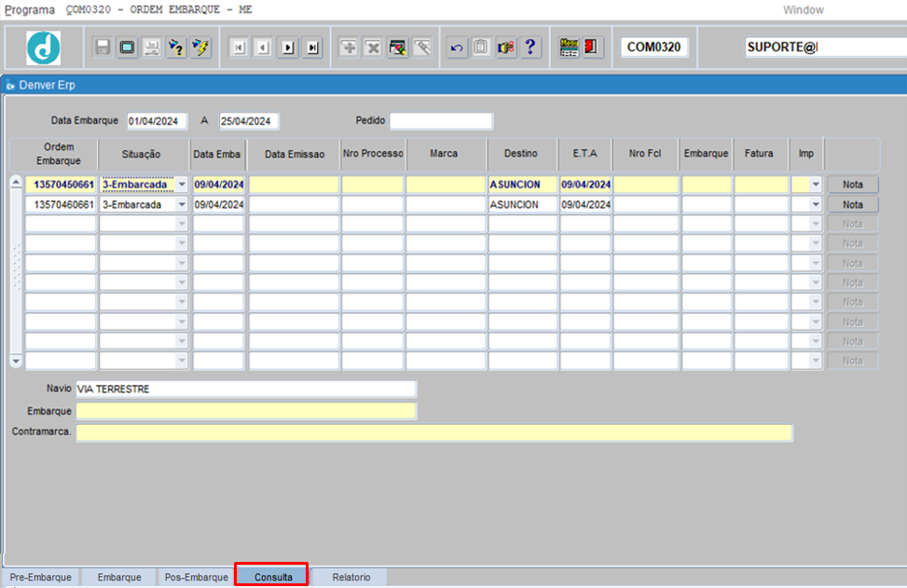Screen dimensions: 907x588
Task: Click E.T.A 09/04/2024 in first row
Action: point(585,185)
